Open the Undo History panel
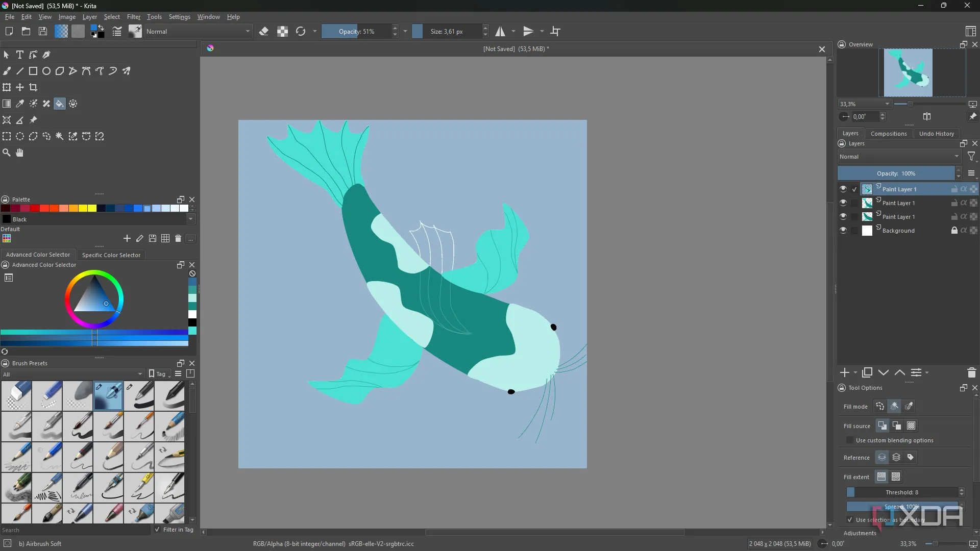The width and height of the screenshot is (980, 551). click(937, 133)
